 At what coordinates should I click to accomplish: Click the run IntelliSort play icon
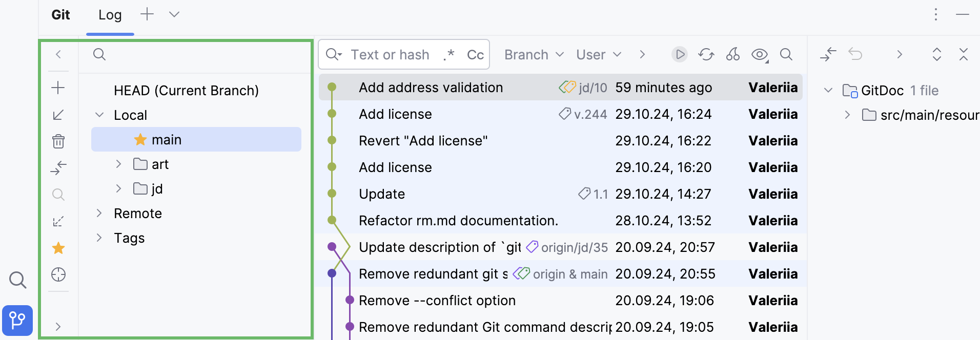tap(680, 54)
